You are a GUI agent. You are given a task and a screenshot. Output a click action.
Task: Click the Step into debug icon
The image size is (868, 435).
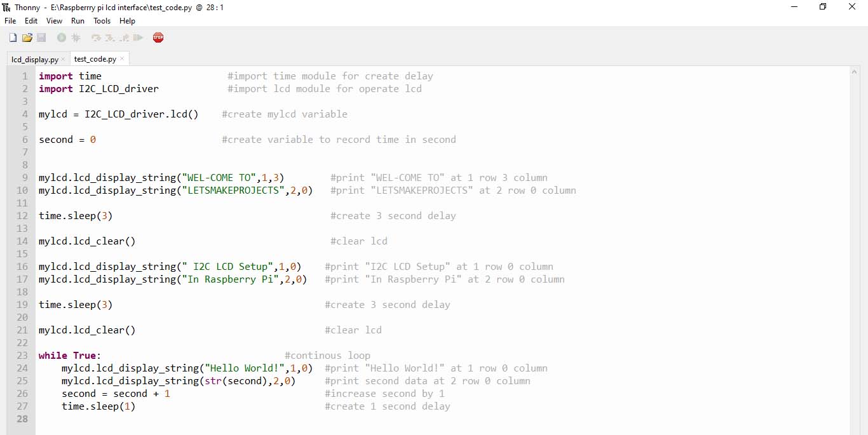[110, 38]
